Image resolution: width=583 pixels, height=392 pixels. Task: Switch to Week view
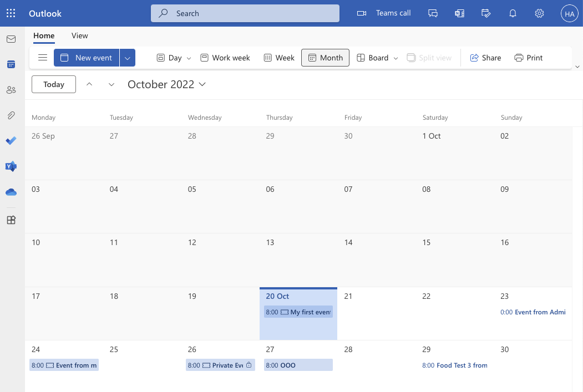point(279,58)
